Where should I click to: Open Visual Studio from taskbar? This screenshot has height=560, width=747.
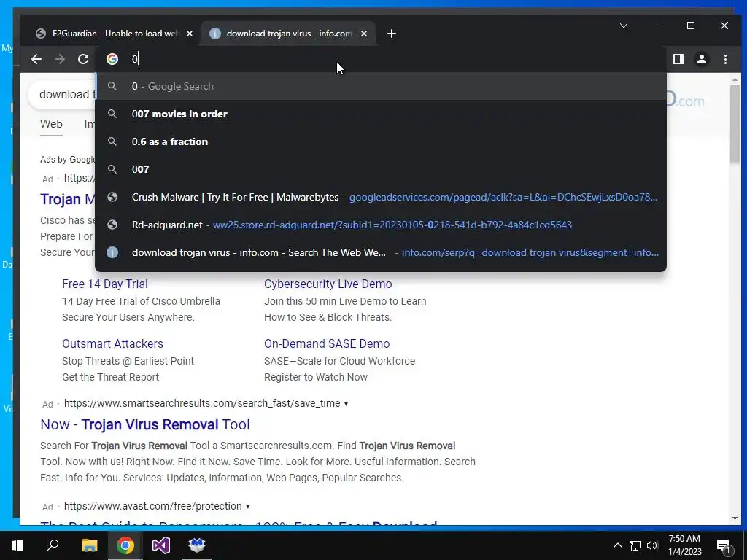pos(161,545)
